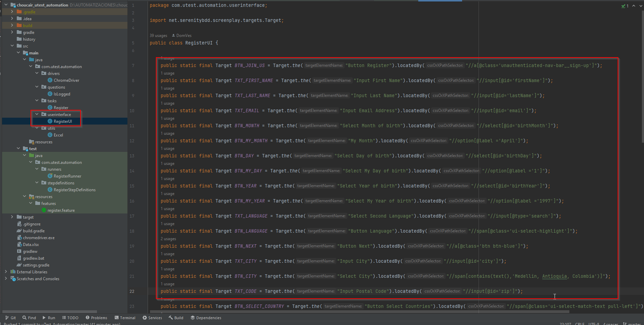The width and height of the screenshot is (644, 325).
Task: Click the .gitignore file icon
Action: (19, 224)
